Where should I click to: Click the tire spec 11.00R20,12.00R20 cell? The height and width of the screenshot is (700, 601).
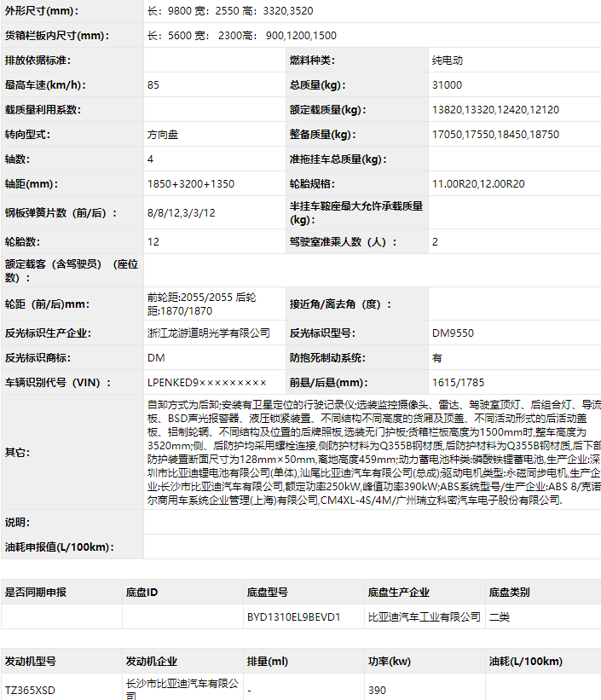coord(478,184)
